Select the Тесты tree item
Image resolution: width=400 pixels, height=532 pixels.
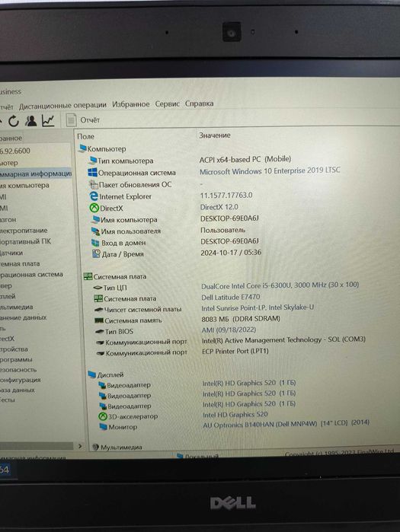8,400
